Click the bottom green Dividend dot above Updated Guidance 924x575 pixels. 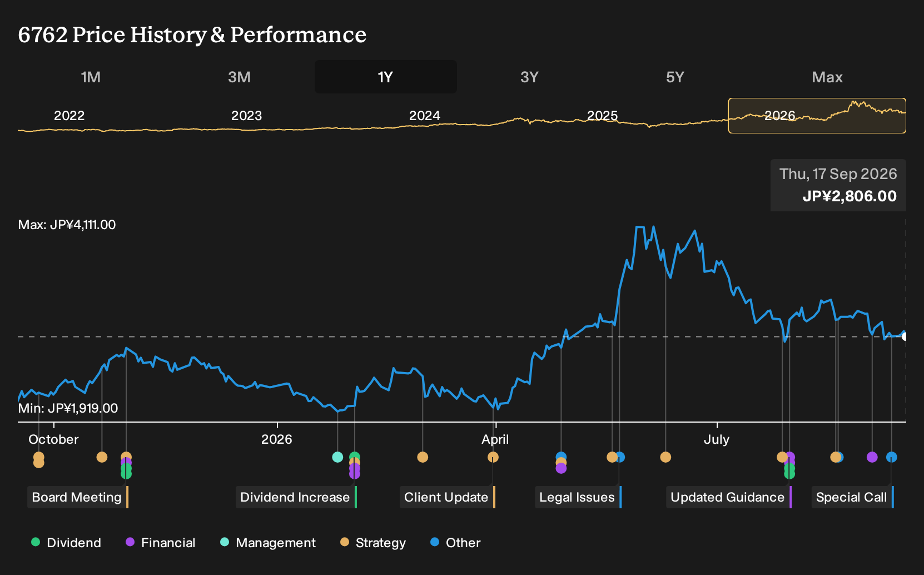(x=789, y=473)
